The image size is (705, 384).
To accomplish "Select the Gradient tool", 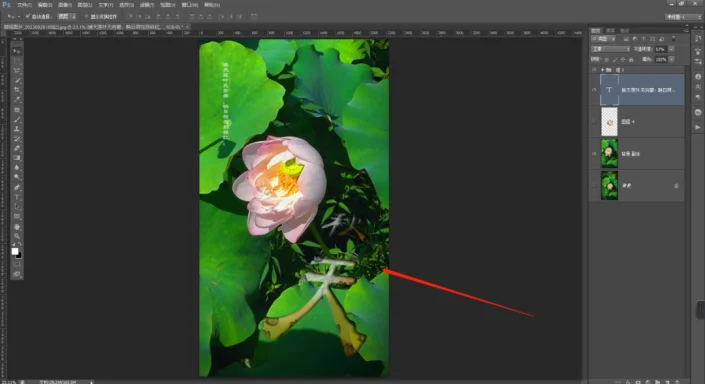I will 17,158.
